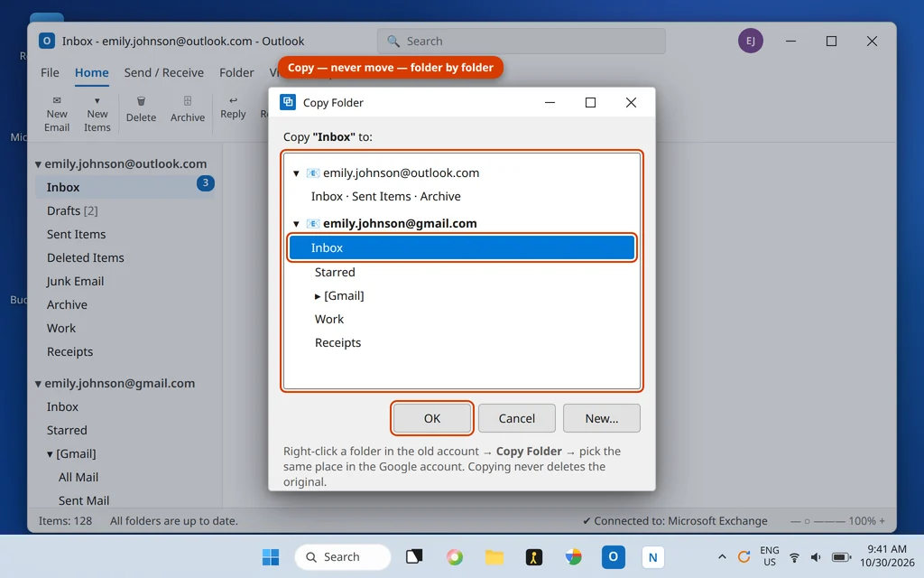
Task: Click 'Connected to: Microsoft Exchange' status
Action: [x=675, y=521]
